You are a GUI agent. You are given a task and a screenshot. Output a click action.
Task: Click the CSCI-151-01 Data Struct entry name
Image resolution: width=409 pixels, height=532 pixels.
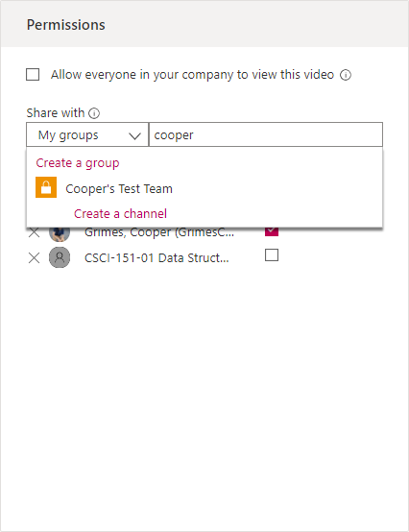(x=156, y=258)
